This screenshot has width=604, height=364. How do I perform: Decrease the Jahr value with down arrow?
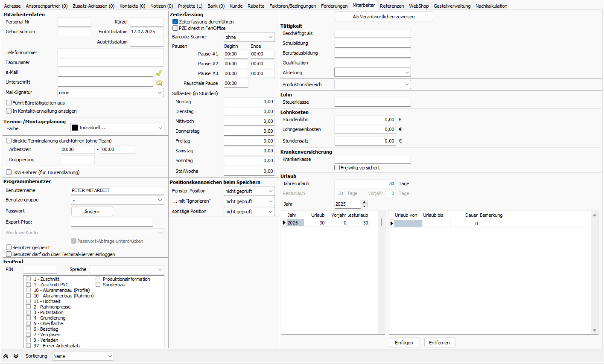(364, 206)
